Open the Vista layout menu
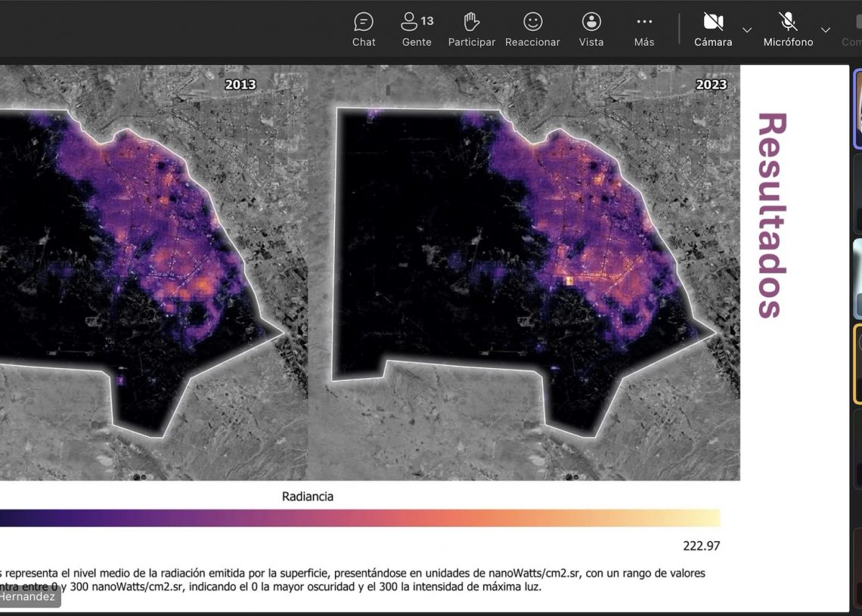The width and height of the screenshot is (862, 616). [591, 29]
